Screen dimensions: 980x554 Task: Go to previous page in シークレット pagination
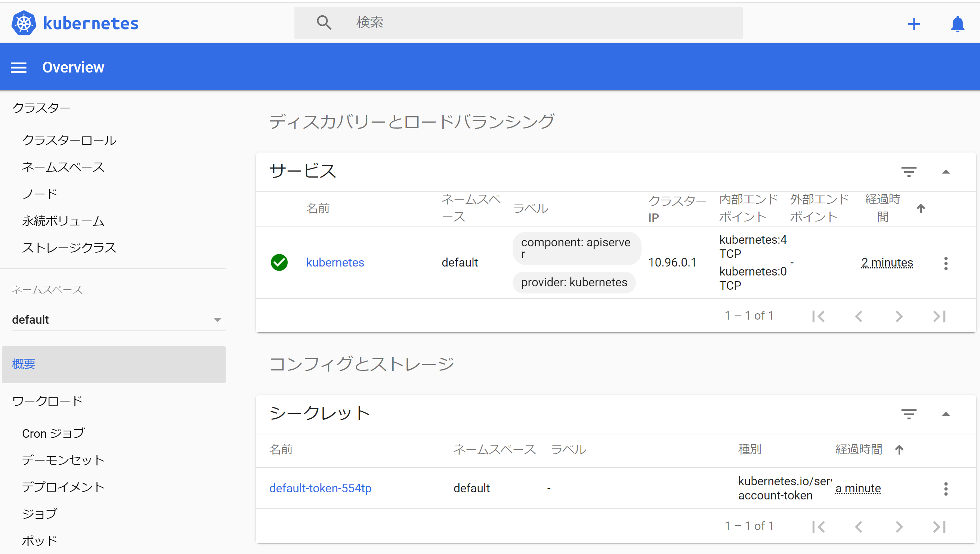[x=859, y=527]
